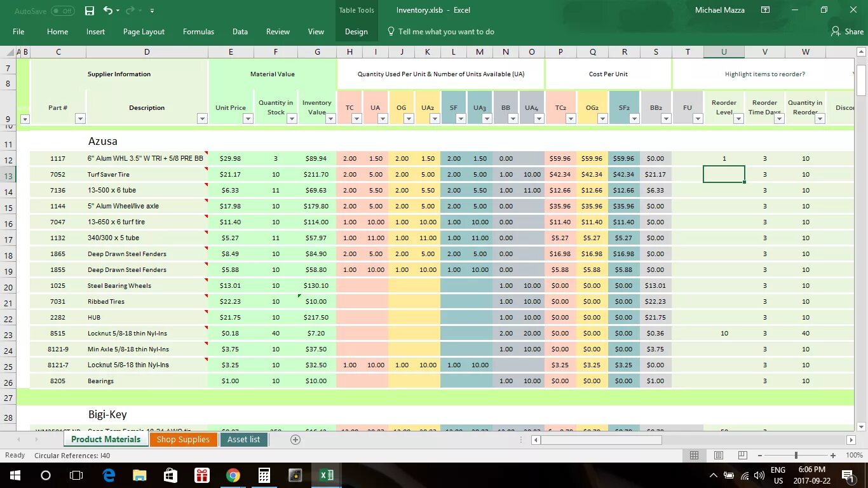The width and height of the screenshot is (868, 488).
Task: Open the Action Center notifications icon
Action: (x=848, y=475)
